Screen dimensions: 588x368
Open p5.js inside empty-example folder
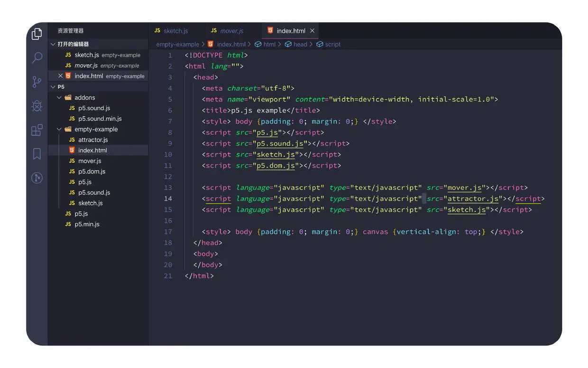click(99, 182)
